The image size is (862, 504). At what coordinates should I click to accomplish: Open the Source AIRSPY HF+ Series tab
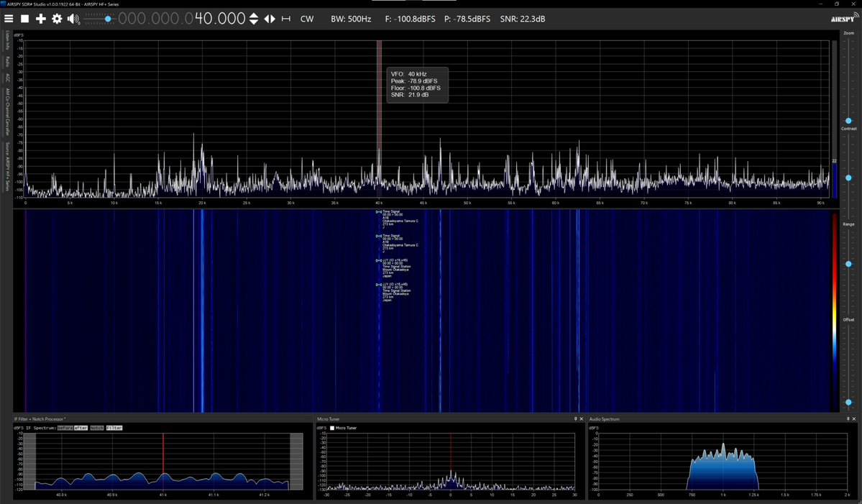coord(7,167)
